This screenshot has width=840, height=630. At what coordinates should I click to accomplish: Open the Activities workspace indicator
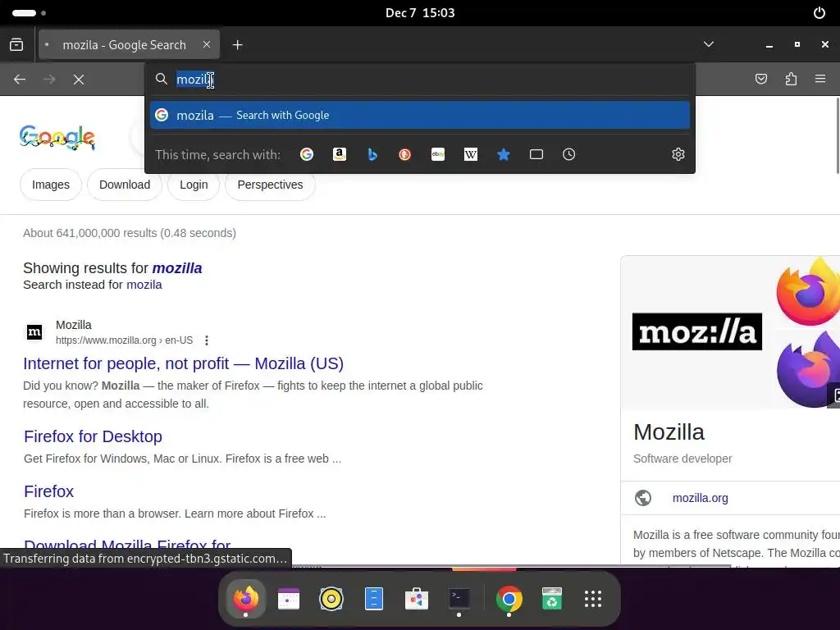pyautogui.click(x=29, y=13)
